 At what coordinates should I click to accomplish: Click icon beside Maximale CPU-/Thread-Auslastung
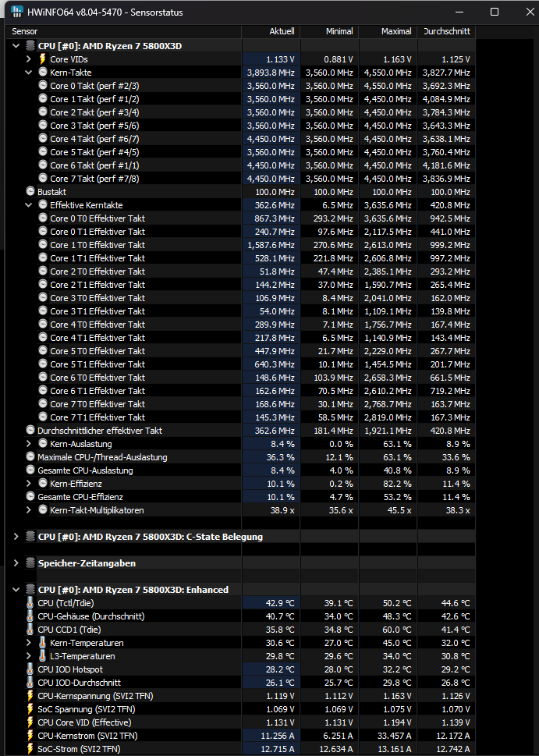[30, 456]
